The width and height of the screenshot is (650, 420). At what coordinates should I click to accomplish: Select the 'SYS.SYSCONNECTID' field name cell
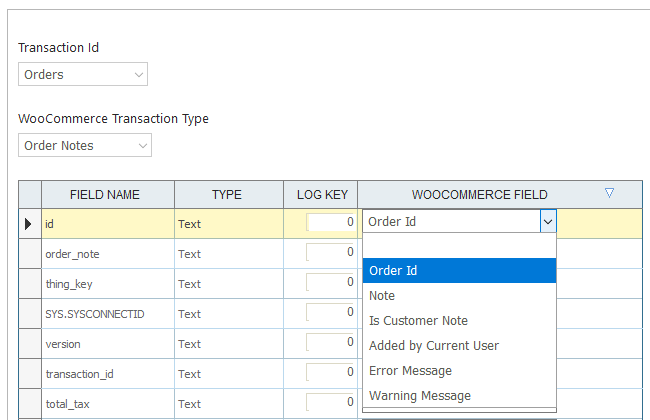(x=108, y=314)
